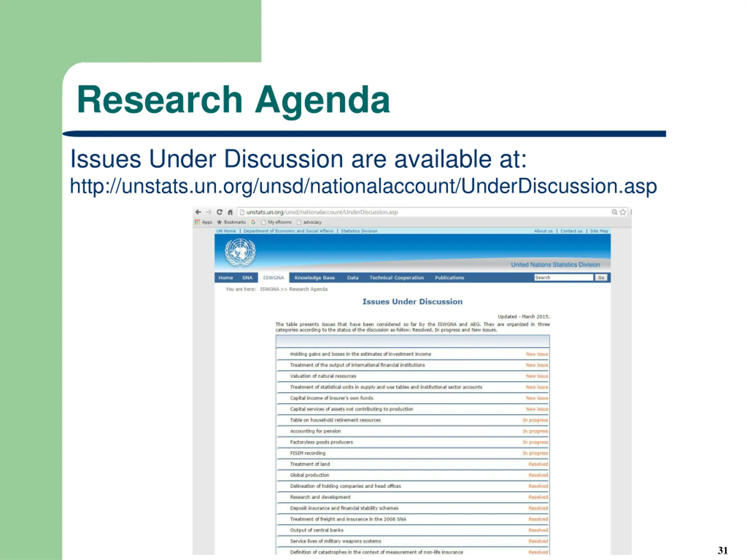This screenshot has width=747, height=560.
Task: Click the browser forward arrow
Action: coord(209,212)
